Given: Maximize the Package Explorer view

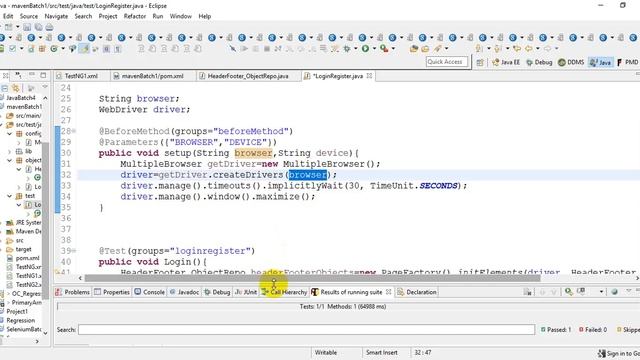Looking at the screenshot, I should pyautogui.click(x=43, y=75).
